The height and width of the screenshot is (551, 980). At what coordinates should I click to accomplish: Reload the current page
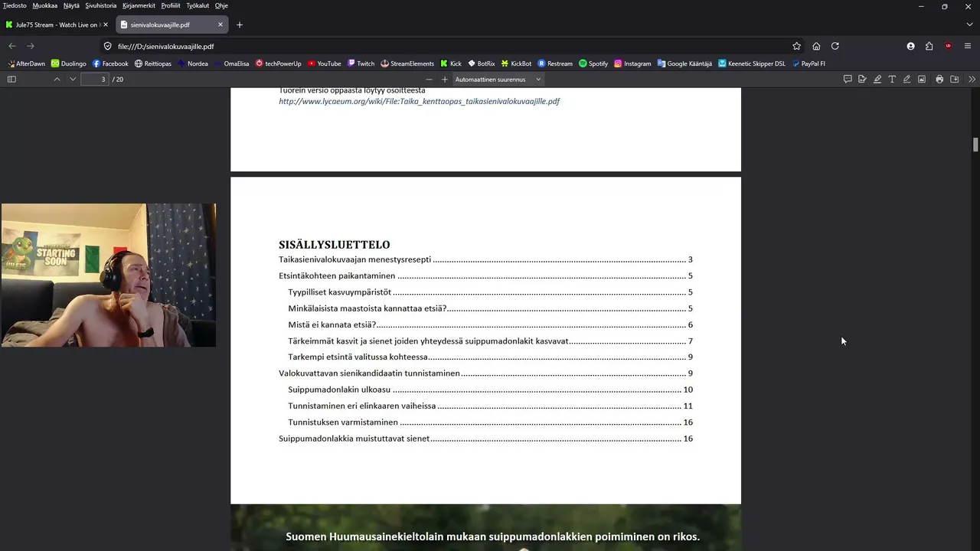click(835, 46)
